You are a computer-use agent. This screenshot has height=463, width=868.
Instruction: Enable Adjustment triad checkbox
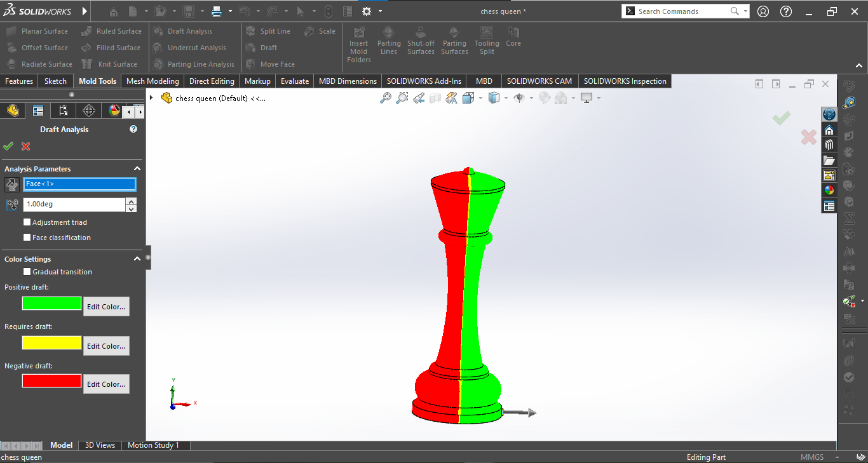pyautogui.click(x=27, y=222)
